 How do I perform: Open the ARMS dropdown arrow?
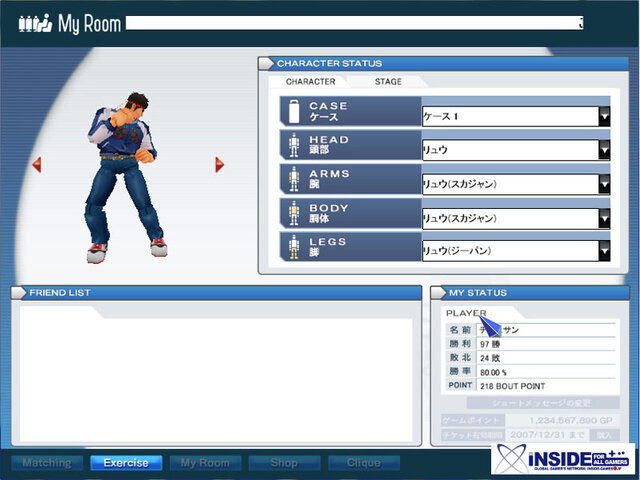604,184
